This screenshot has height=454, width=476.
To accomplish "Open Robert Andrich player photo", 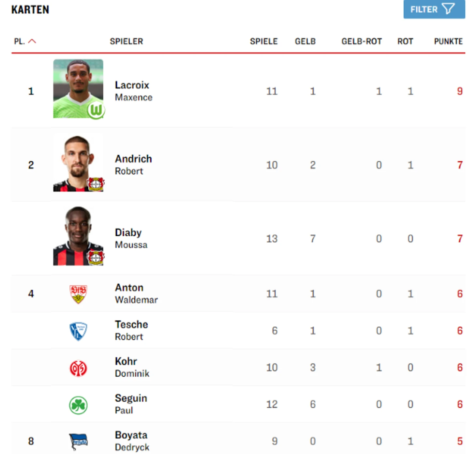I will 78,162.
